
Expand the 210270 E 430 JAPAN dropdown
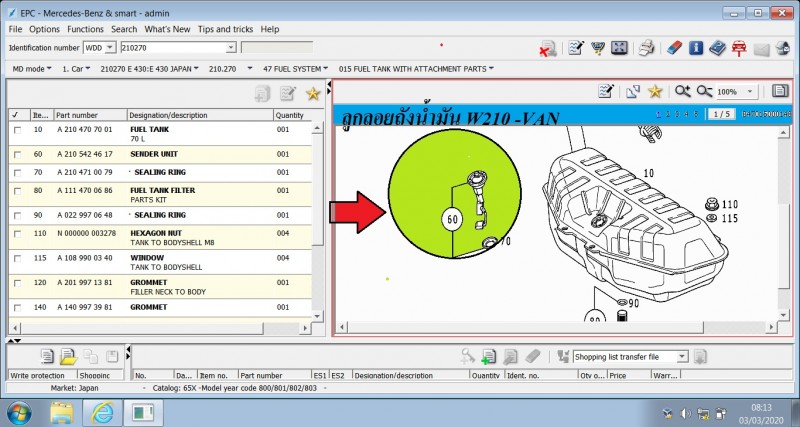149,69
